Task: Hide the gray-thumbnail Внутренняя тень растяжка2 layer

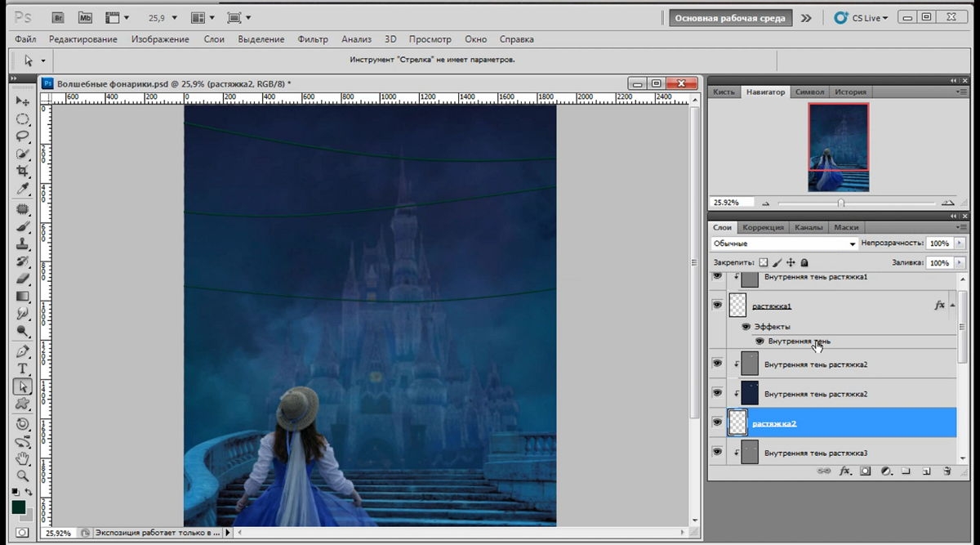Action: coord(717,364)
